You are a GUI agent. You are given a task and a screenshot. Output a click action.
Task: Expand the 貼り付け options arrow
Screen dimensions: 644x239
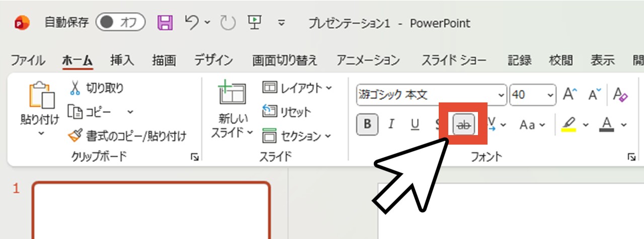click(x=41, y=133)
